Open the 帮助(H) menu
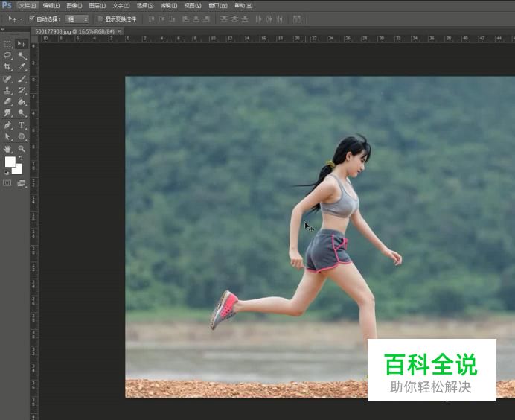The height and width of the screenshot is (420, 515). tap(243, 6)
